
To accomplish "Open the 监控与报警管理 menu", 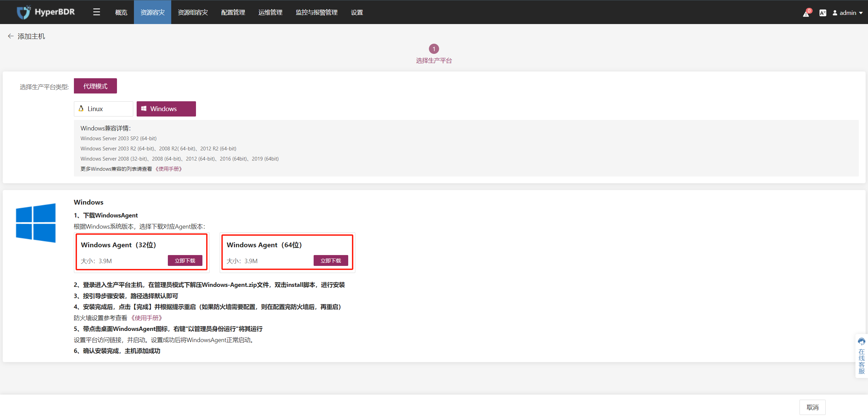I will click(316, 13).
